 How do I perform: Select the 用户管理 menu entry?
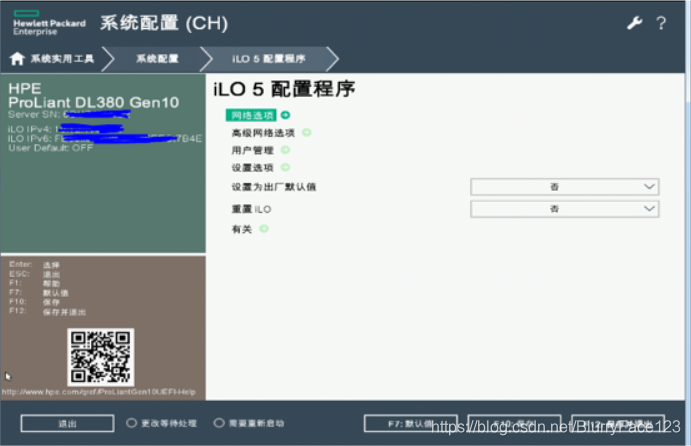253,150
